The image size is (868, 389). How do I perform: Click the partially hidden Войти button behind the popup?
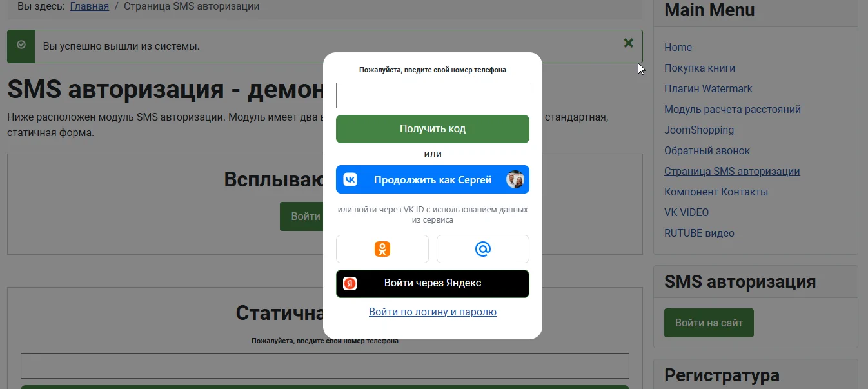point(302,216)
